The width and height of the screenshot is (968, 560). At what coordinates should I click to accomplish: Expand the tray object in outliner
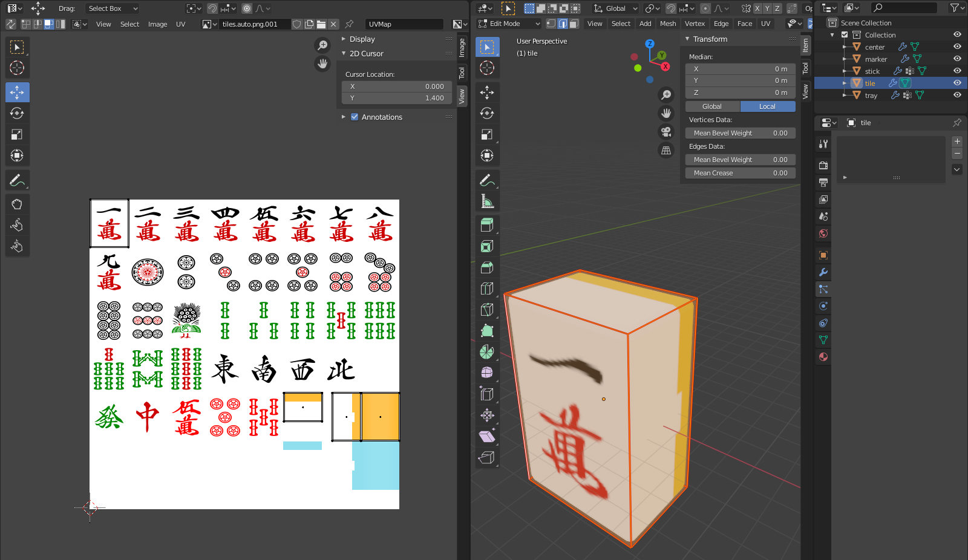point(845,96)
